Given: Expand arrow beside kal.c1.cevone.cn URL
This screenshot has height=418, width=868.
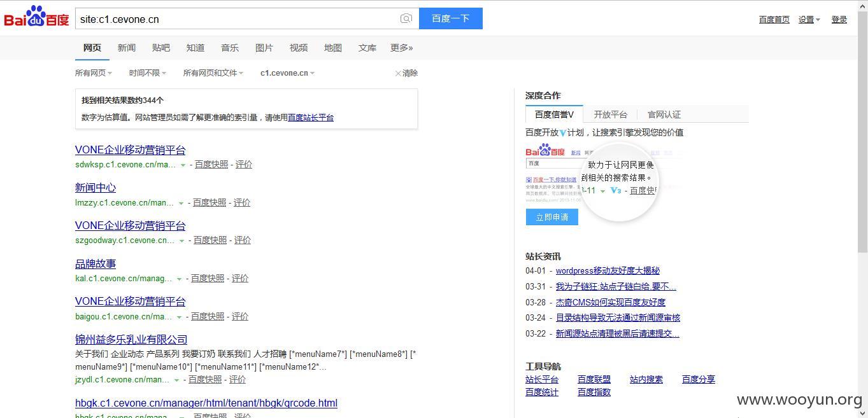Looking at the screenshot, I should 179,279.
